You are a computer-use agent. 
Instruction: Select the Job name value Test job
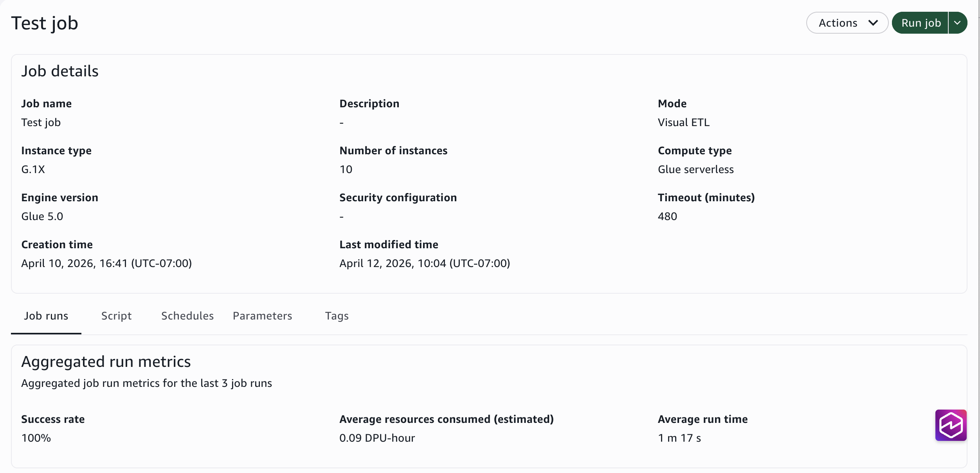(x=41, y=123)
